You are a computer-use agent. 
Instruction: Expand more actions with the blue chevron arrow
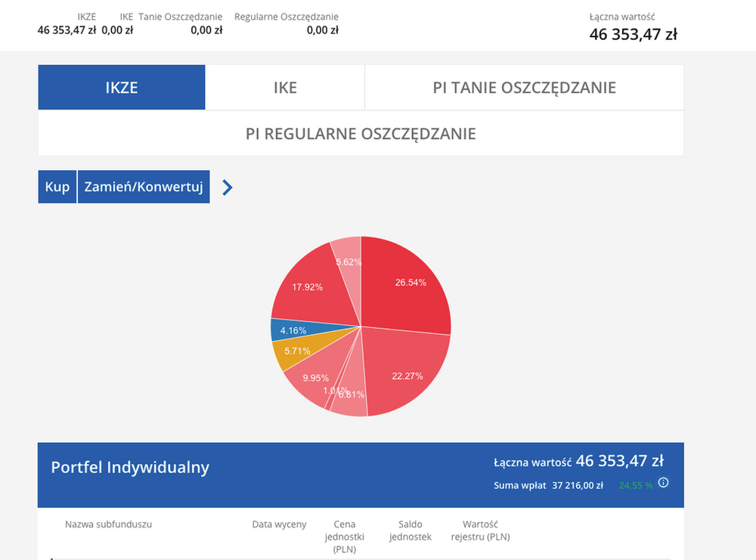tap(227, 187)
